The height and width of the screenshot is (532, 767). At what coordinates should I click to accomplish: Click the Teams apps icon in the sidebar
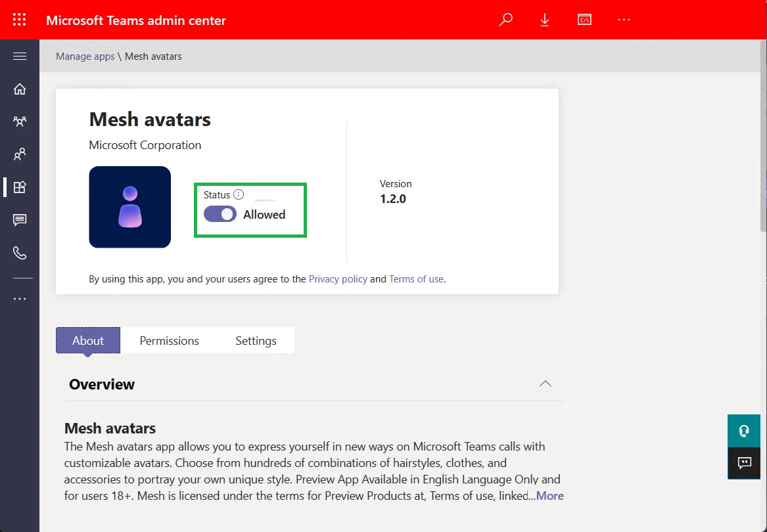[20, 187]
